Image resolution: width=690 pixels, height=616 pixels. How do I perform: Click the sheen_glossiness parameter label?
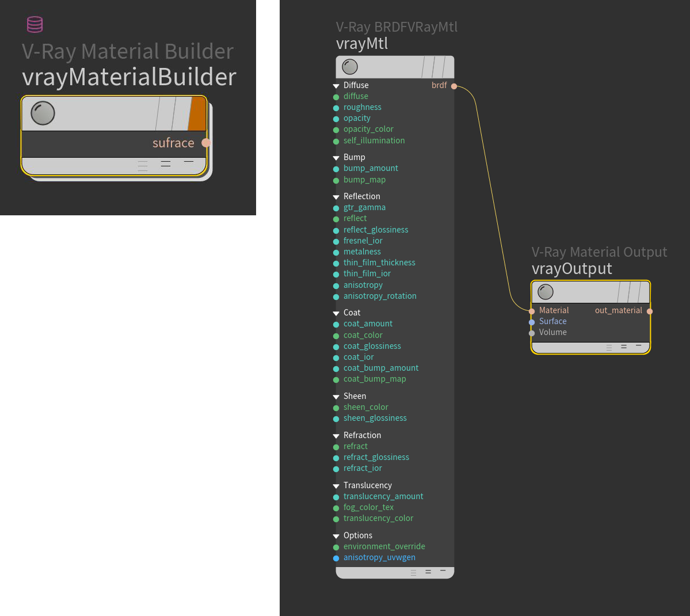[375, 419]
